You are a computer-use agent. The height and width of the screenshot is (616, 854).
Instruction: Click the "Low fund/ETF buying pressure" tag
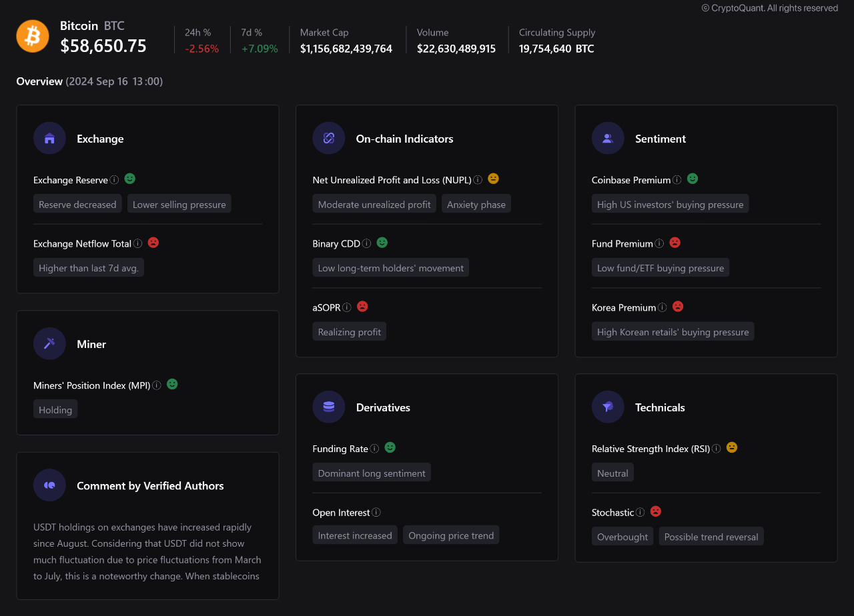tap(661, 268)
